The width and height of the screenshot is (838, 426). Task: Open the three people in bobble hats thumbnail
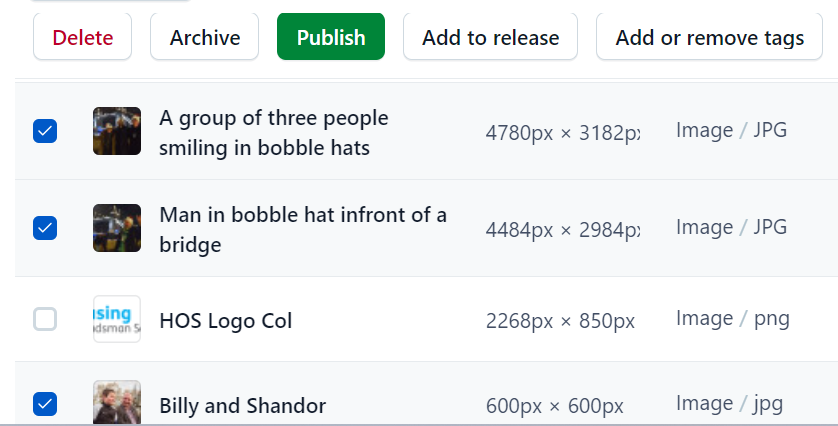[x=117, y=131]
